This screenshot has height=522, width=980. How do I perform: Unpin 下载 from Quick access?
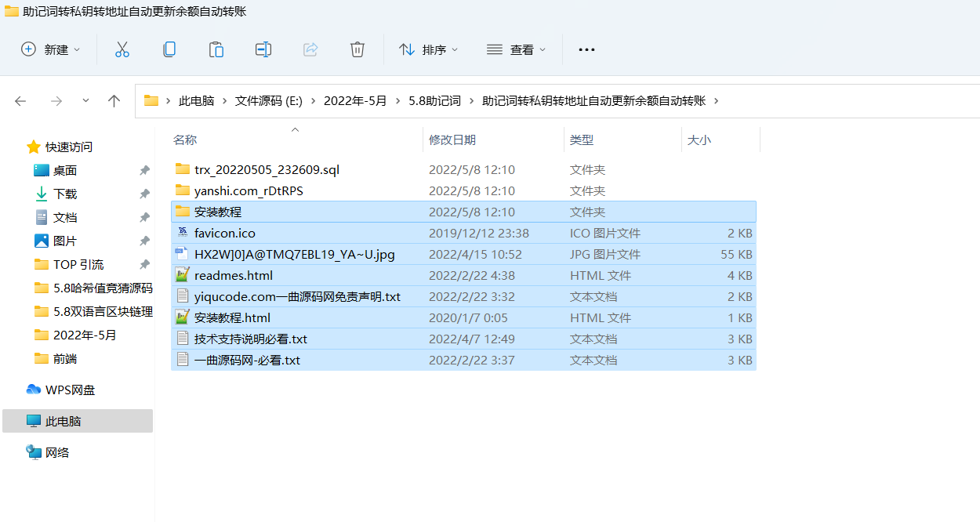pos(144,194)
